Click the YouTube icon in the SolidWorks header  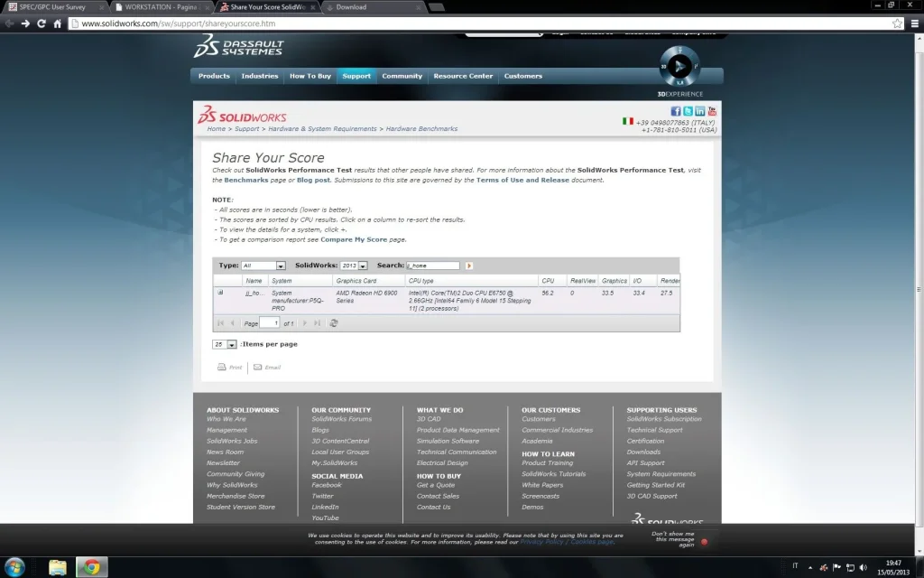(712, 111)
